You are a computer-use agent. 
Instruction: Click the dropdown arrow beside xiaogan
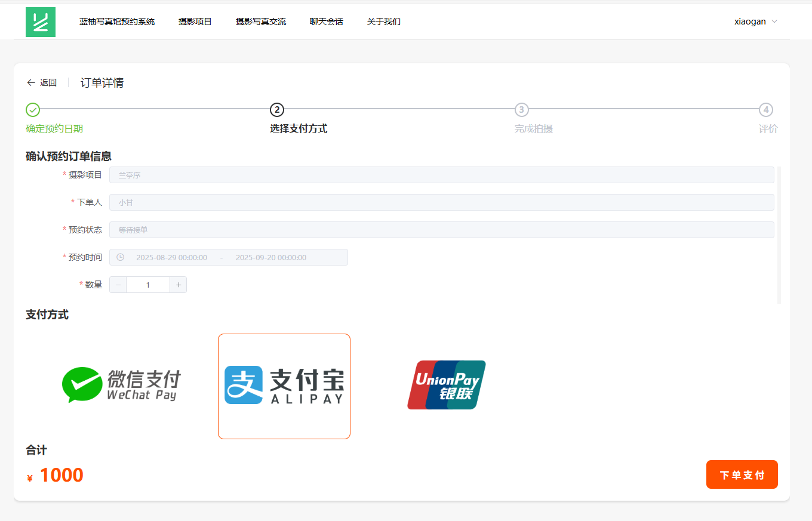coord(774,21)
